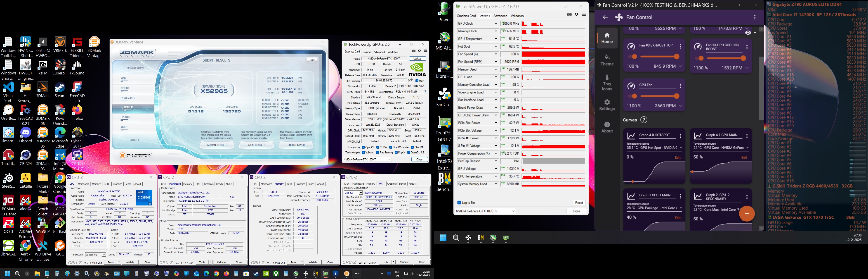
Task: Click Bus Interface question mark in GPU-Z
Action: (x=425, y=92)
